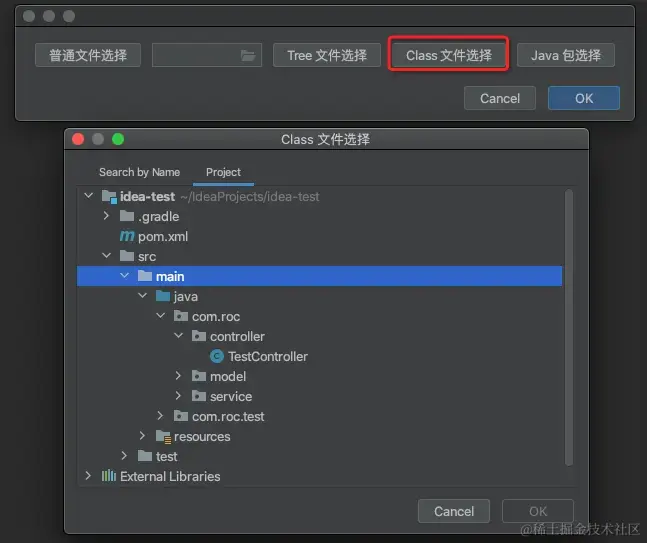Screen dimensions: 647x543
Task: Click the Tree 文件选择 button
Action: pos(327,55)
